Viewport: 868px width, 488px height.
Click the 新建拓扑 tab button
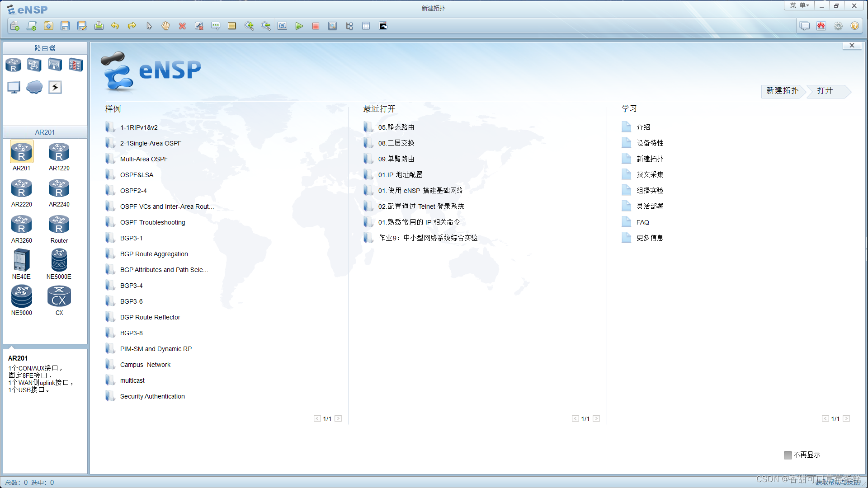coord(782,91)
